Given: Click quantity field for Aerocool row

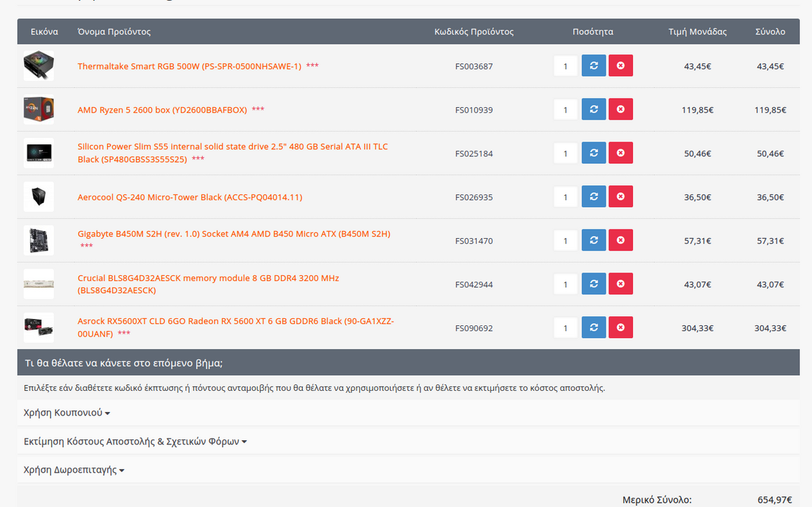Looking at the screenshot, I should [566, 196].
